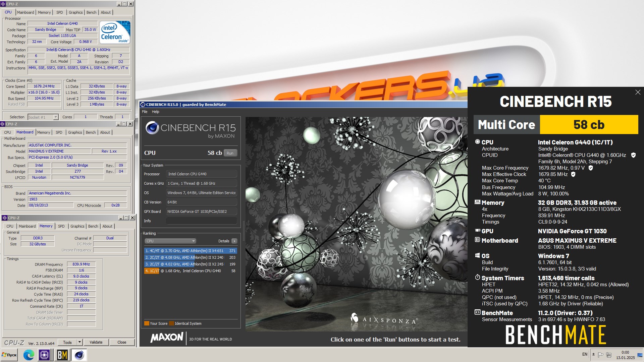Click the CPU-Z Tools button
Viewport: 644px width, 362px height.
(67, 342)
